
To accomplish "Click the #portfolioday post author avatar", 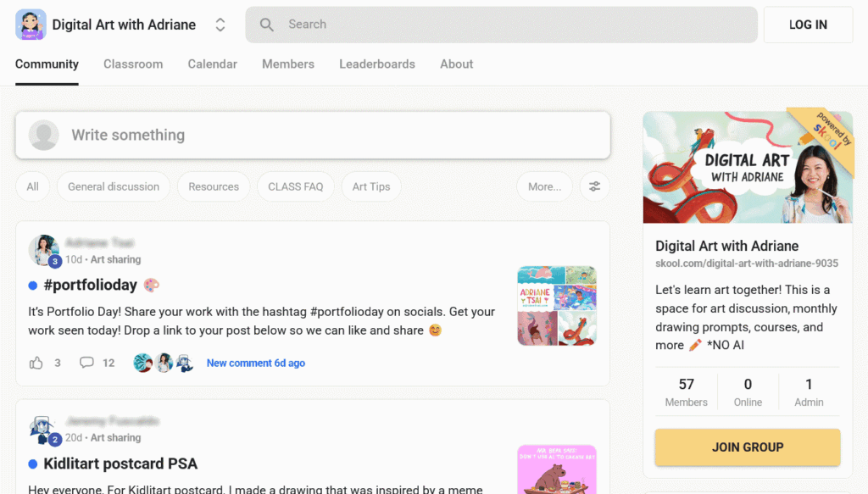I will (x=44, y=250).
